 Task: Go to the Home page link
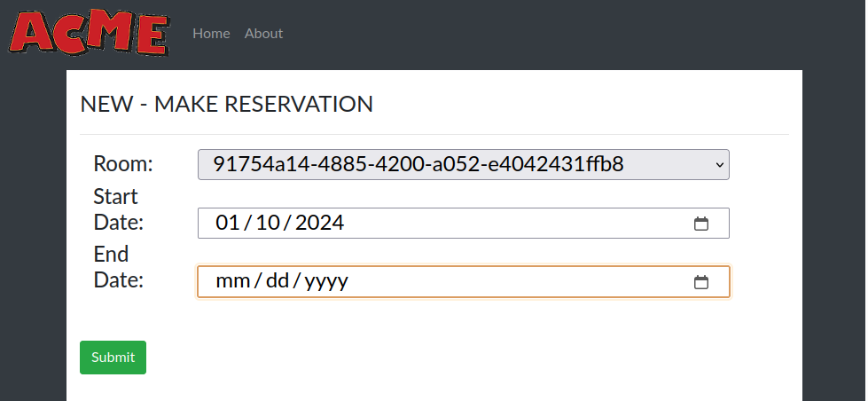(x=211, y=33)
